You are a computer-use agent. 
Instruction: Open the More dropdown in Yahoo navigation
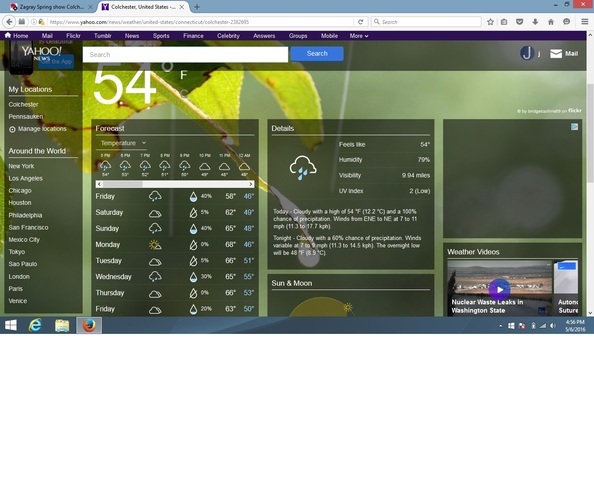(359, 36)
